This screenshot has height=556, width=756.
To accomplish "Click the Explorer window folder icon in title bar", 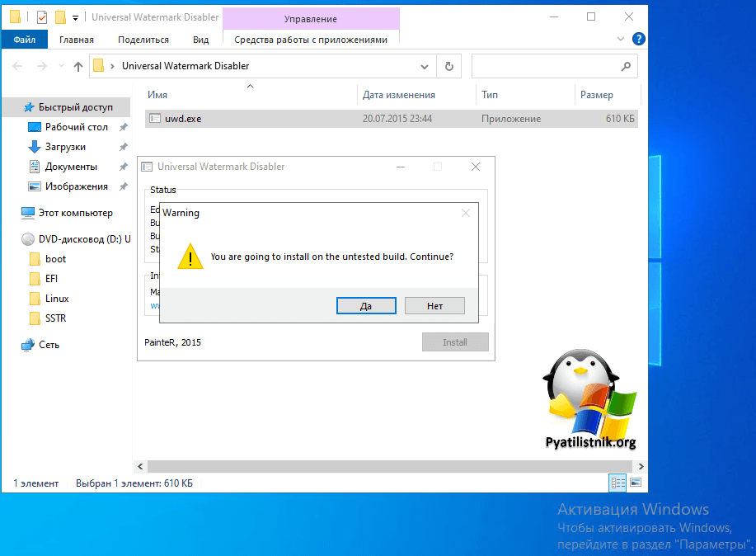I will [x=16, y=17].
